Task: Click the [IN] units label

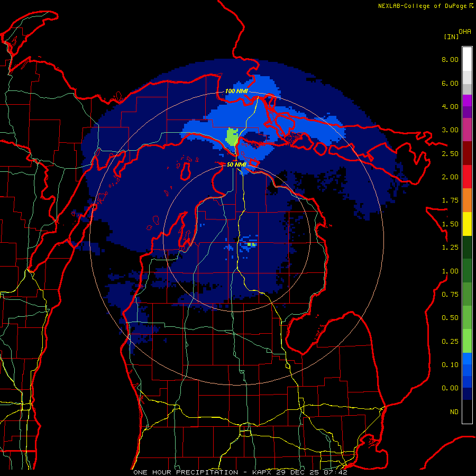Action: pos(451,36)
